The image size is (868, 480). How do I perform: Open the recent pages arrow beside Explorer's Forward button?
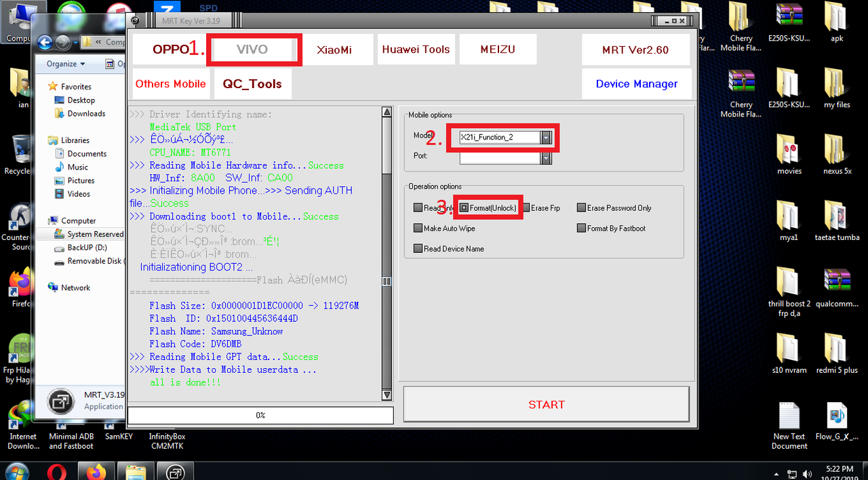[x=75, y=43]
